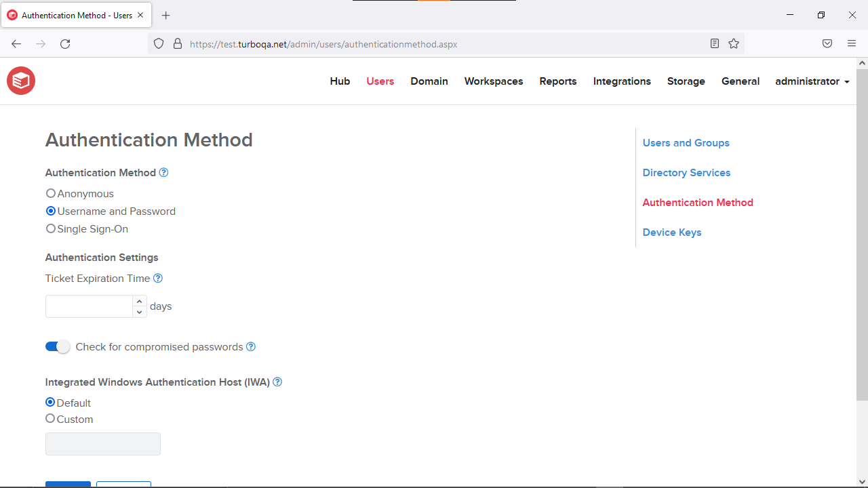The width and height of the screenshot is (868, 488).
Task: Open help for Ticket Expiration Time
Action: [158, 279]
